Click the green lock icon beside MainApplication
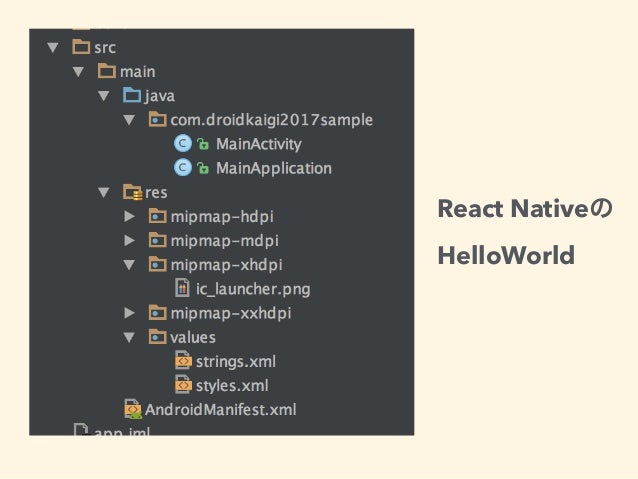Viewport: 638px width, 479px height. click(x=203, y=168)
